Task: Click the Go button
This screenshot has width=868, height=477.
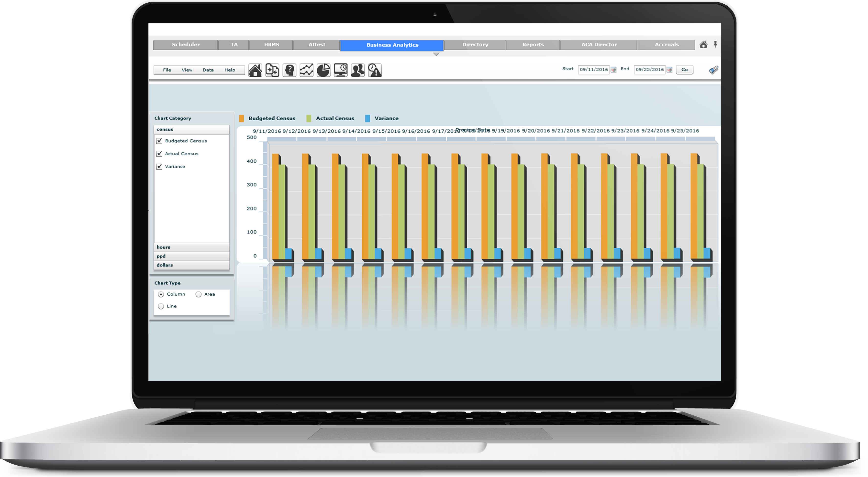Action: [684, 70]
